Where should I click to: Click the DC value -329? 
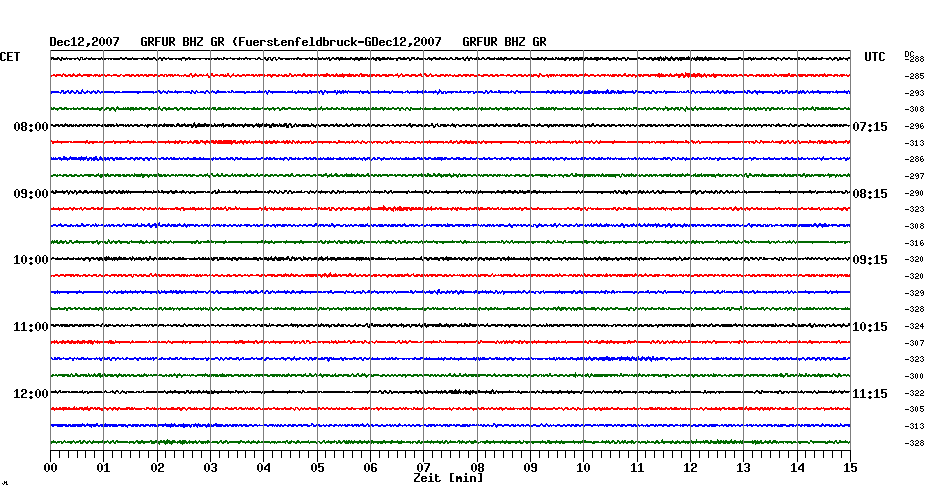(x=915, y=293)
